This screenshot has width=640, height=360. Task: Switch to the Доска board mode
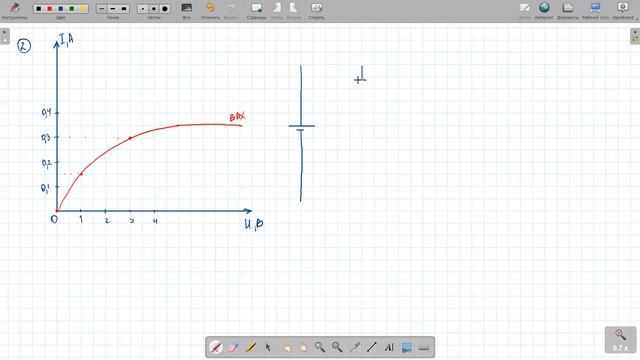pos(524,7)
